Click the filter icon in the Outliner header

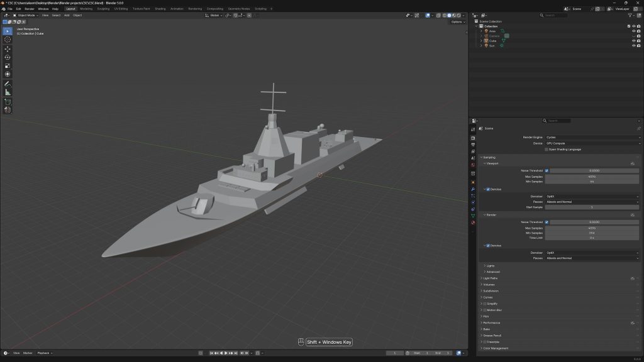[630, 15]
